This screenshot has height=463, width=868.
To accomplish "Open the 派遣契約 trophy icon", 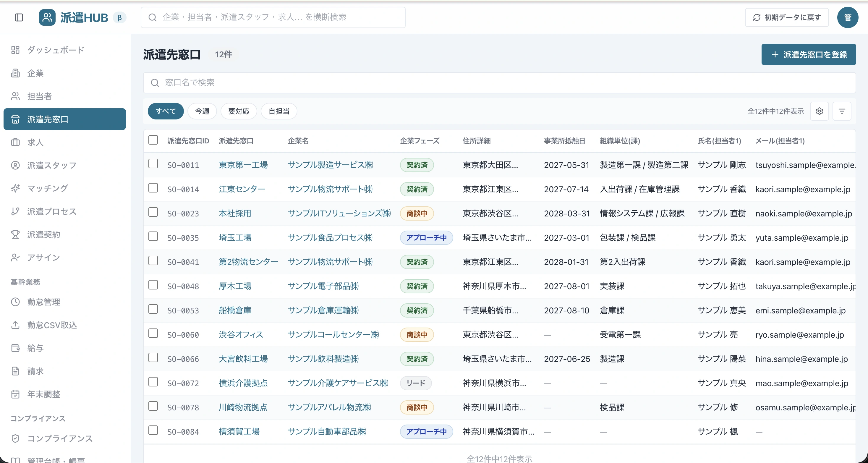I will pyautogui.click(x=15, y=234).
